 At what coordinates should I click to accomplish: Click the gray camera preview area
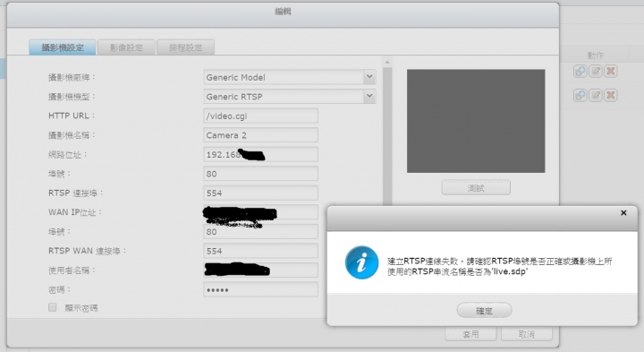click(476, 121)
